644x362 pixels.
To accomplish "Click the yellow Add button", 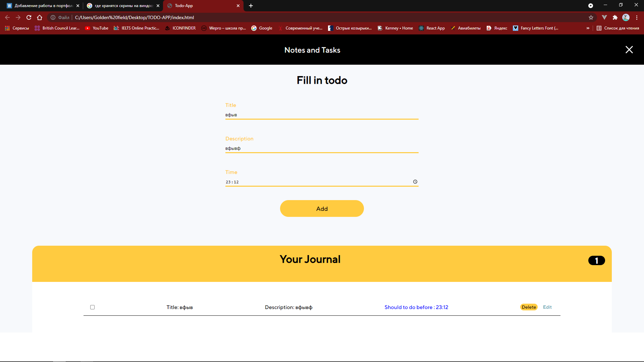I will click(322, 208).
